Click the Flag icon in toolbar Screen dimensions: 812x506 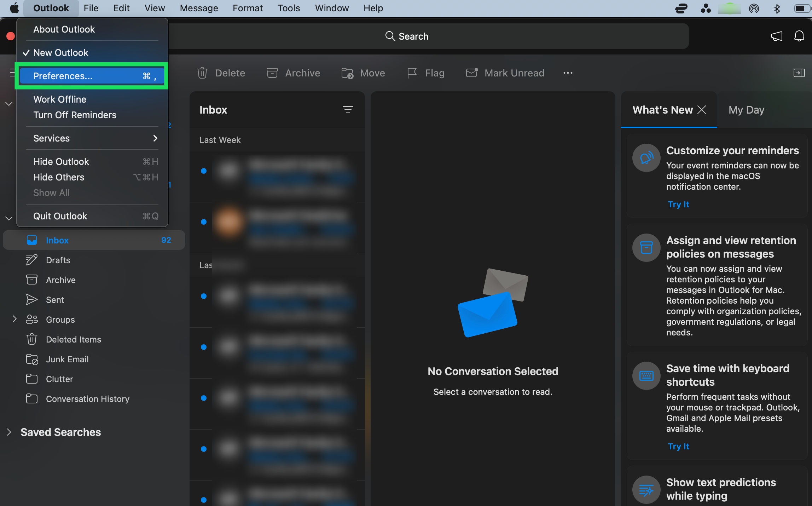[x=412, y=73]
